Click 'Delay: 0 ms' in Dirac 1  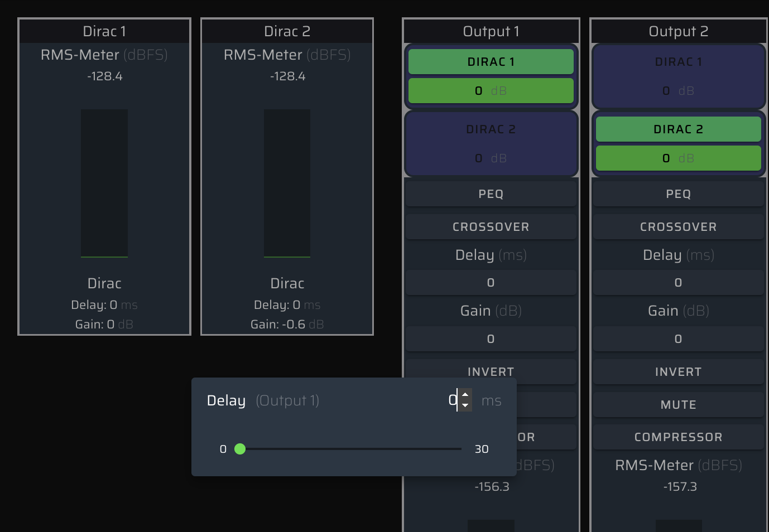pos(104,304)
